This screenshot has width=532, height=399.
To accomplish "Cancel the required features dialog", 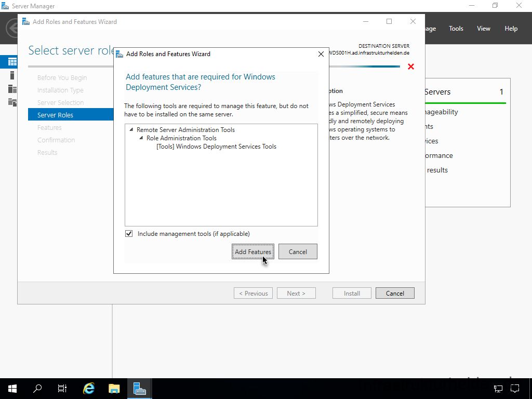I will [x=298, y=251].
